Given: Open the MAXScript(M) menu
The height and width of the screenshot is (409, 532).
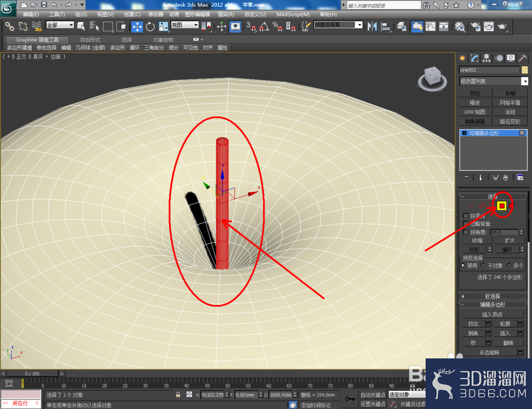Looking at the screenshot, I should tap(293, 14).
